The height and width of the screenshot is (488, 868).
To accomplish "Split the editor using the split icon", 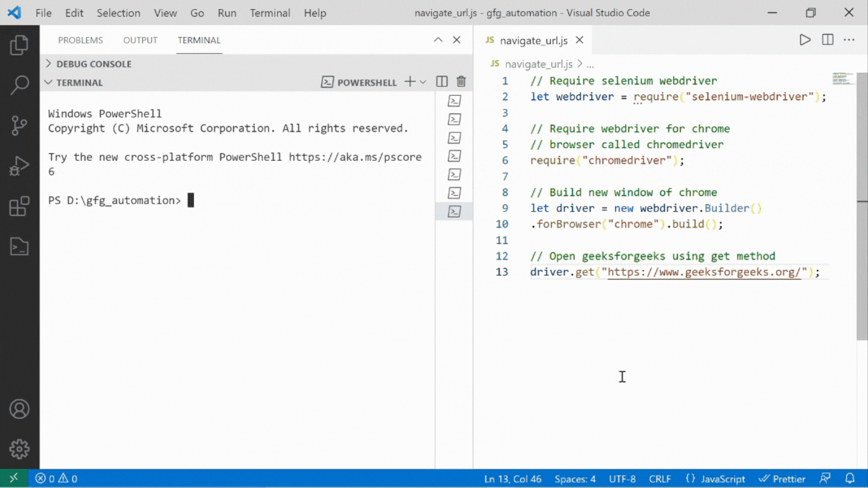I will pos(826,40).
